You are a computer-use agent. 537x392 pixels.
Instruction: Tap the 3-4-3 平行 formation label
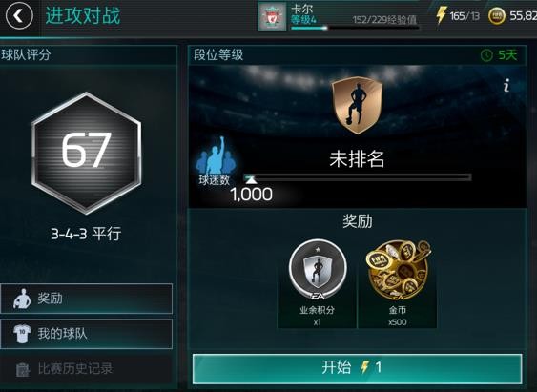[86, 235]
